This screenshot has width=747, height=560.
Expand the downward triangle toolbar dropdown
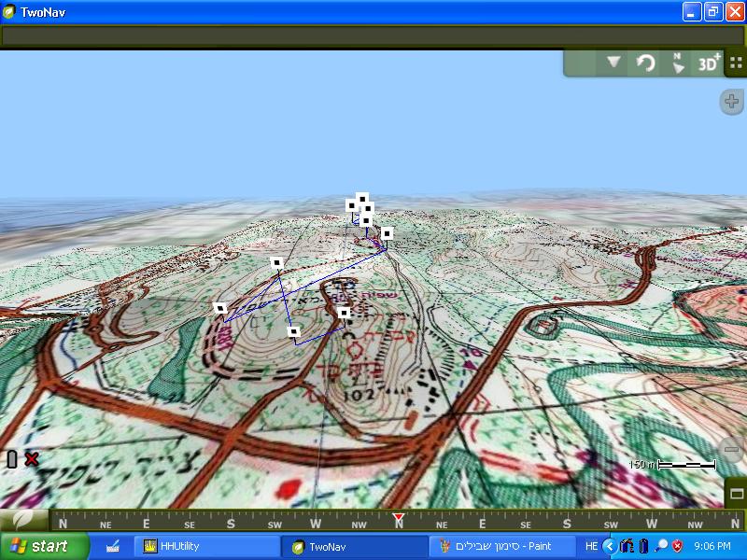coord(613,63)
